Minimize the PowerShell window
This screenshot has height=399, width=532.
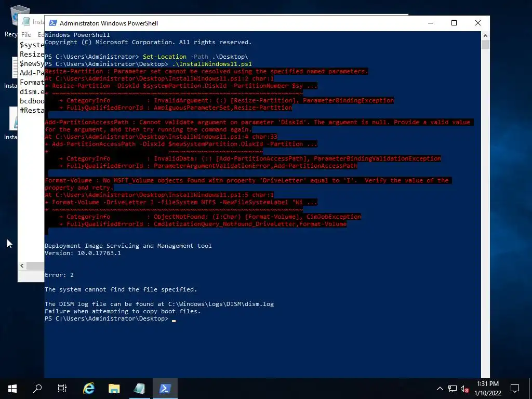(431, 23)
